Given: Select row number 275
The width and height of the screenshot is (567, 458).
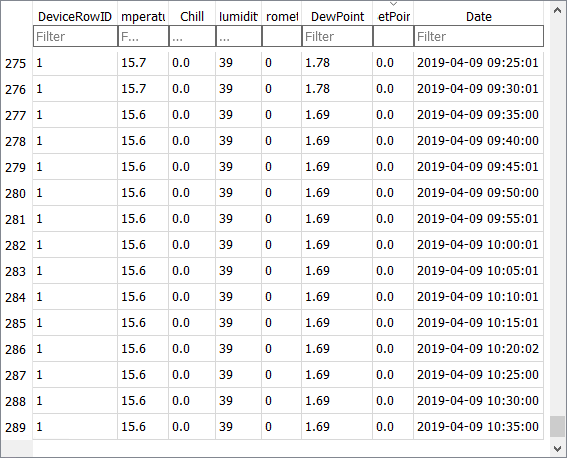Looking at the screenshot, I should coord(16,63).
